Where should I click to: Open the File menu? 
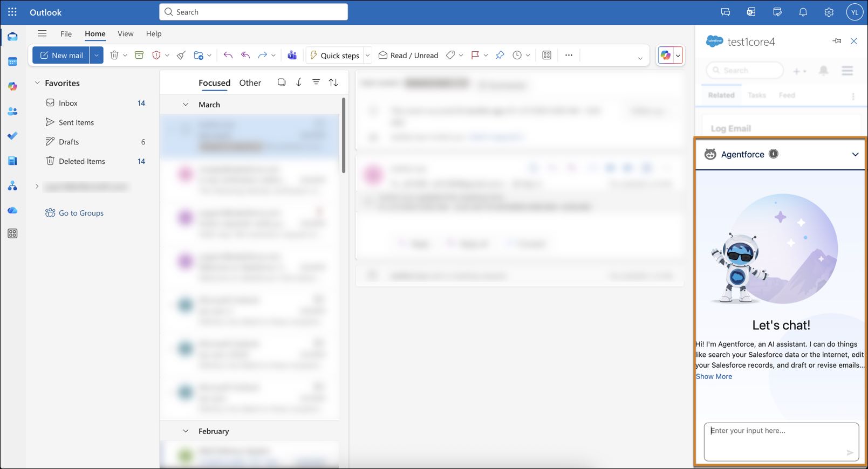click(66, 33)
